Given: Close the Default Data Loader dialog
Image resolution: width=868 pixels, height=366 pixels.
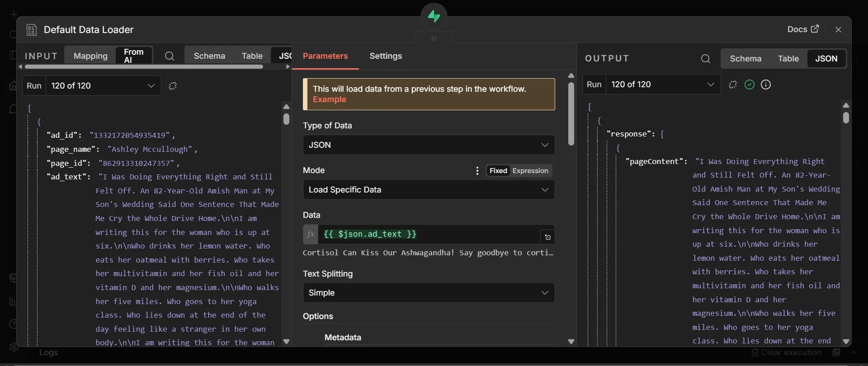Looking at the screenshot, I should pos(839,29).
